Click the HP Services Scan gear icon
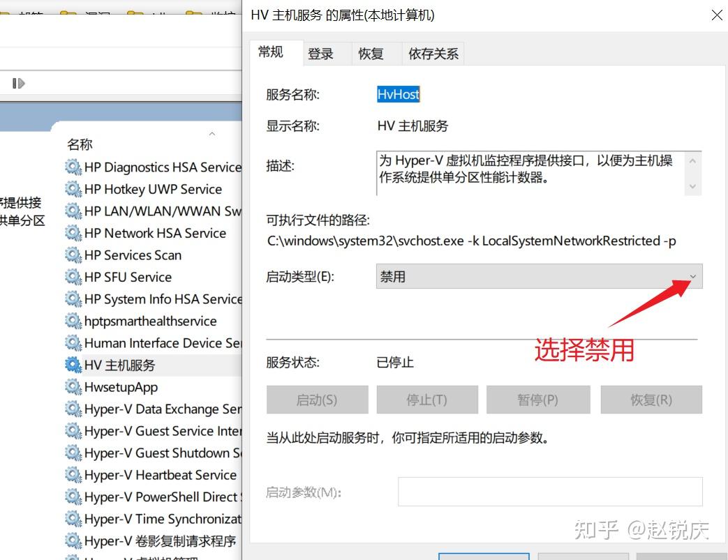Image resolution: width=728 pixels, height=560 pixels. [x=73, y=255]
